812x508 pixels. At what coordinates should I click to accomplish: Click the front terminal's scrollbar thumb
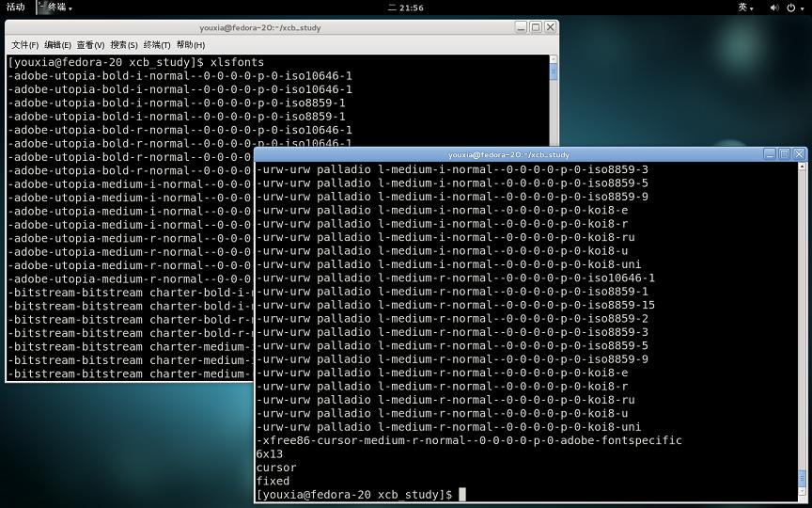[x=803, y=479]
